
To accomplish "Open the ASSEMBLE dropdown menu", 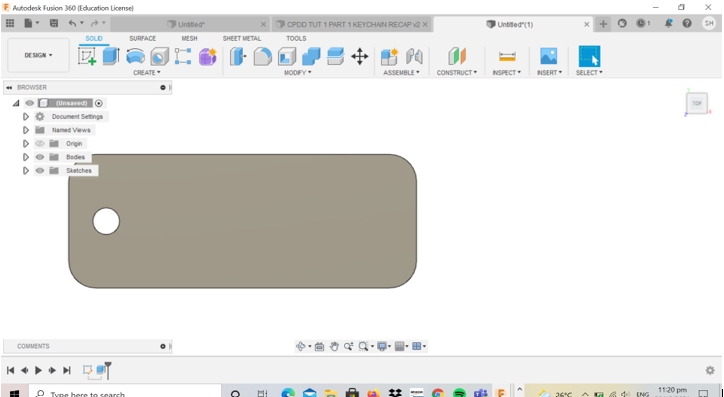I will click(x=401, y=72).
